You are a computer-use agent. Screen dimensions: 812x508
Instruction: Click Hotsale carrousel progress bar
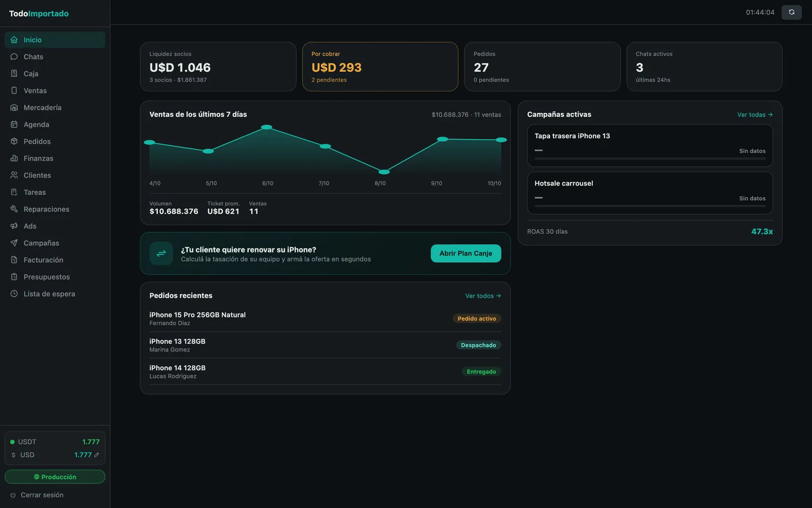tap(650, 206)
